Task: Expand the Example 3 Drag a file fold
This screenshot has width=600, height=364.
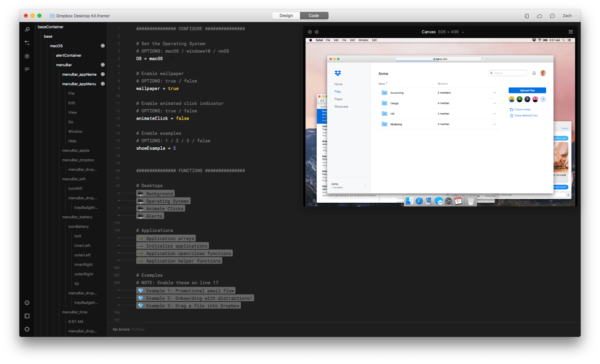Action: 188,306
